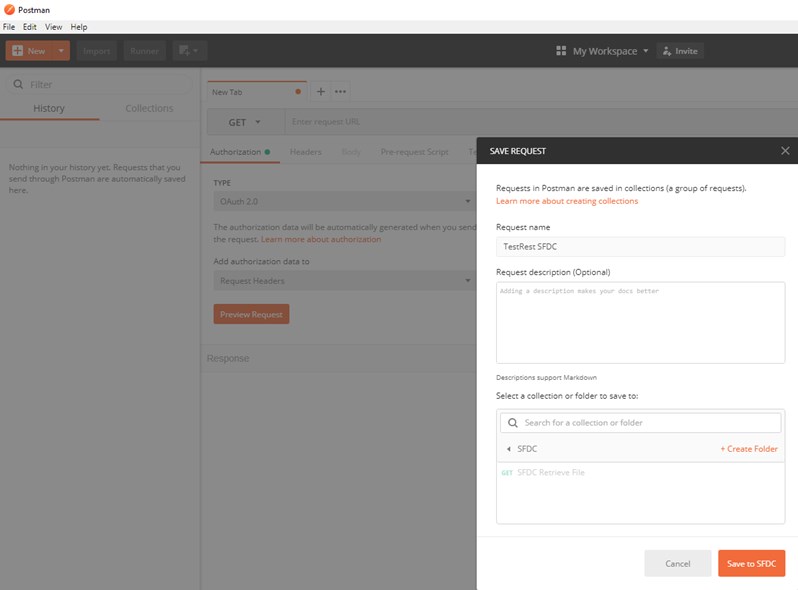Click the Postman logo icon in title bar
Image resolution: width=798 pixels, height=590 pixels.
[x=9, y=10]
